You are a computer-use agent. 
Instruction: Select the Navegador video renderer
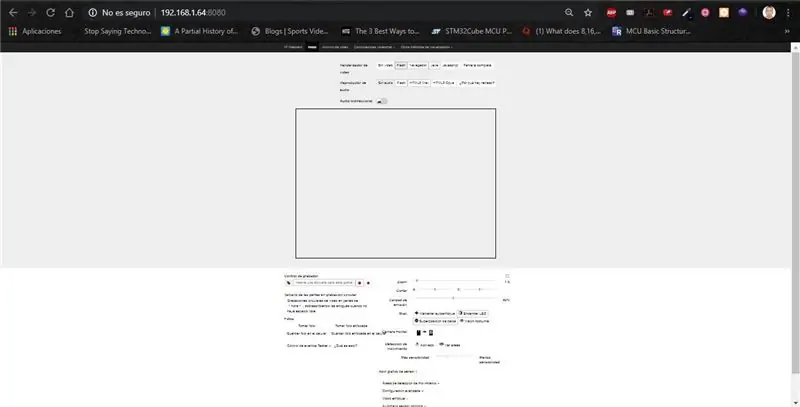point(418,65)
